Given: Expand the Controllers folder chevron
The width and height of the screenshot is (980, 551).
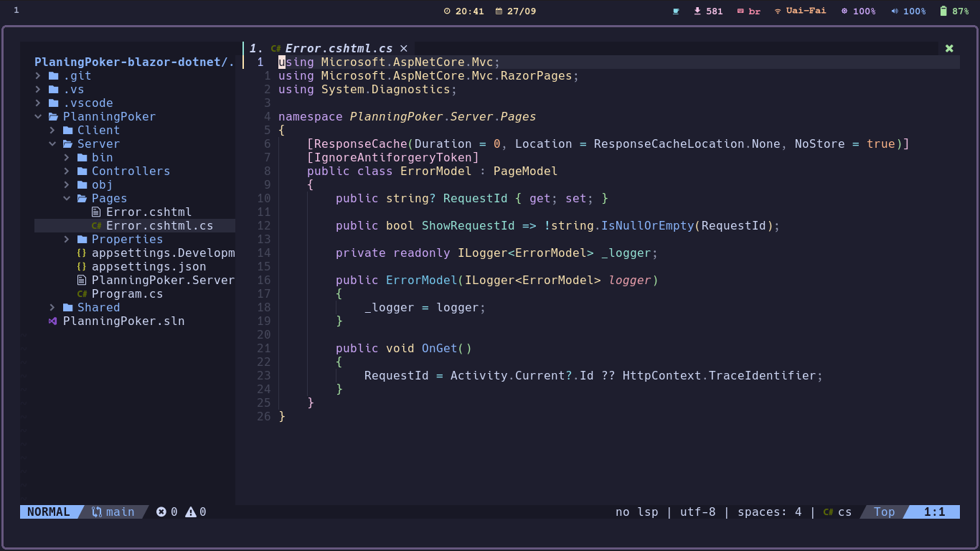Looking at the screenshot, I should coord(67,171).
